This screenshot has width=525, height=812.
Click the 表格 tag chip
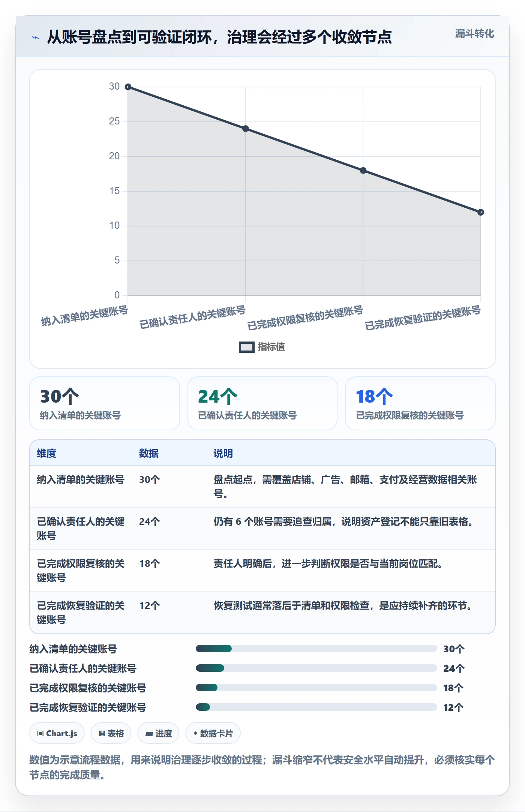111,733
